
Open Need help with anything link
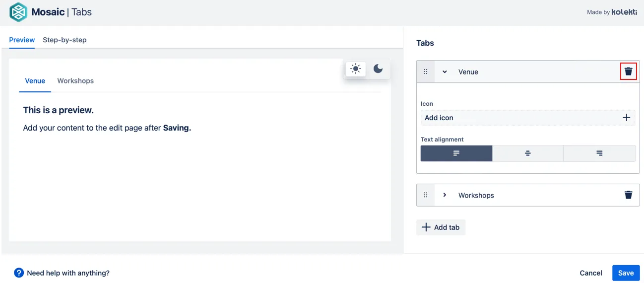tap(68, 273)
